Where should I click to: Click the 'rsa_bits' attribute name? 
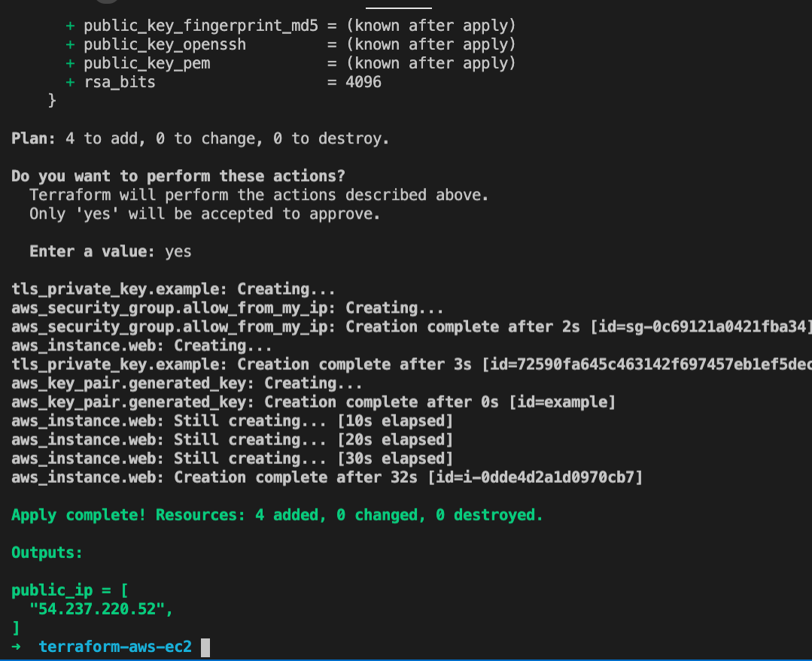[120, 82]
